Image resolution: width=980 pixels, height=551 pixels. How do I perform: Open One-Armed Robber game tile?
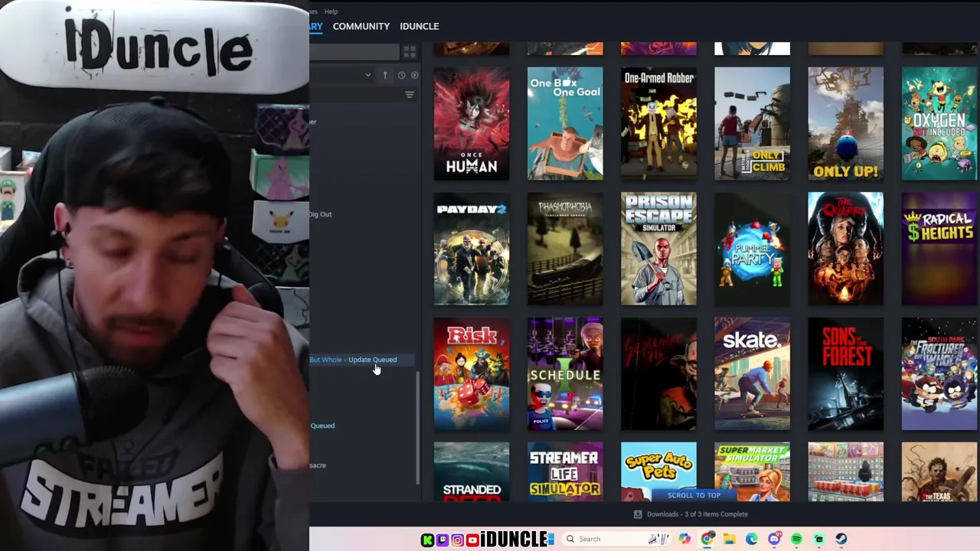tap(658, 124)
